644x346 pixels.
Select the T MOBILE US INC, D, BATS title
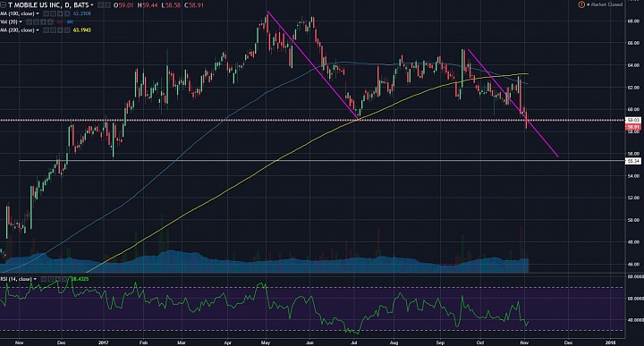coord(48,5)
